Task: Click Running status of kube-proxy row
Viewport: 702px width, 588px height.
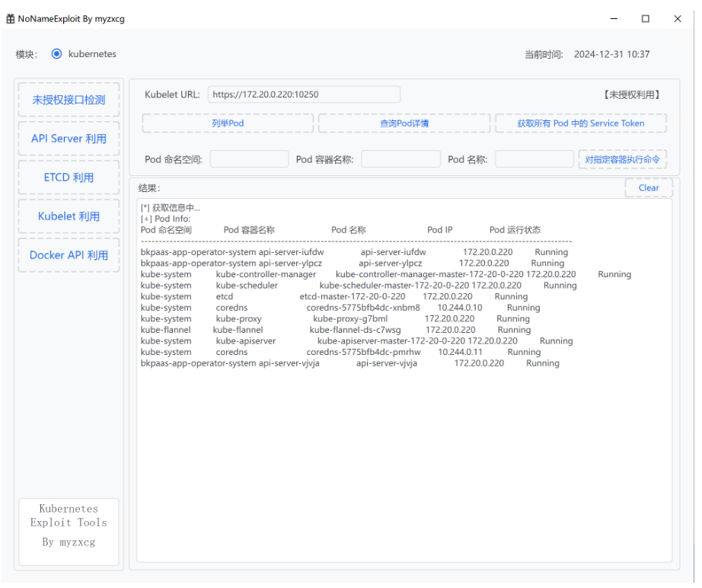Action: [514, 319]
